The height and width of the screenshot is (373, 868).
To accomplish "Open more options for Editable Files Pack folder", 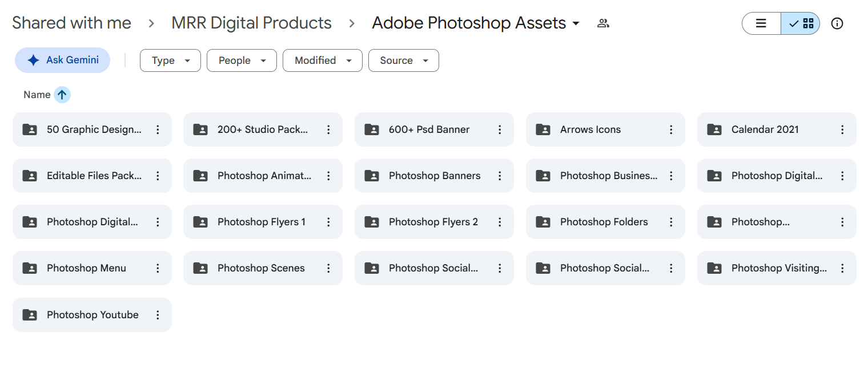I will (158, 176).
